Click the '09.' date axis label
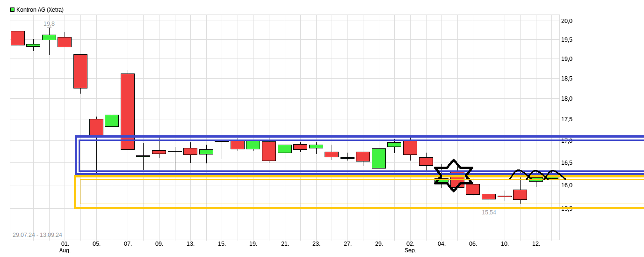 point(159,244)
